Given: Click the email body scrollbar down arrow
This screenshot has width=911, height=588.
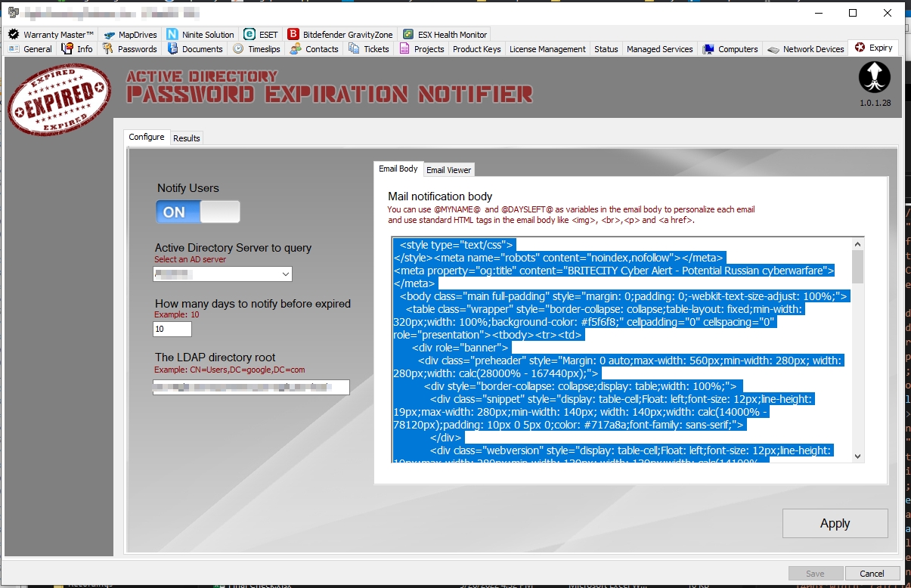Looking at the screenshot, I should [x=857, y=456].
